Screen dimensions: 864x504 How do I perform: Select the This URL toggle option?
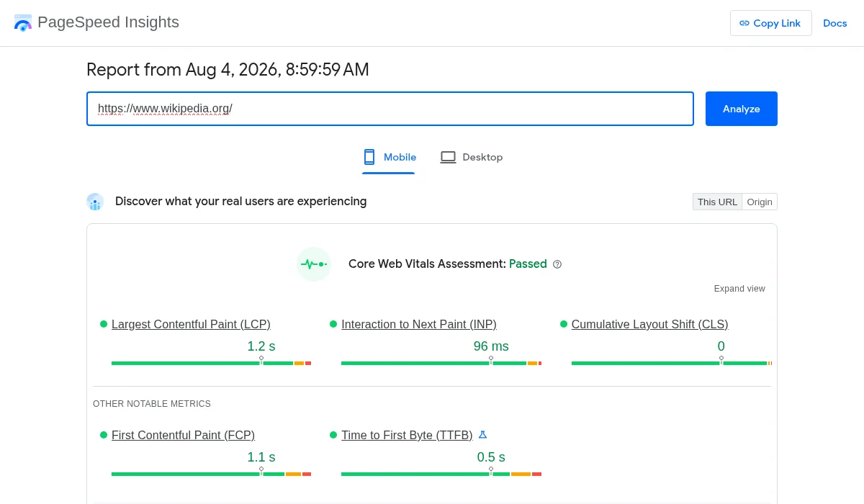pyautogui.click(x=717, y=202)
